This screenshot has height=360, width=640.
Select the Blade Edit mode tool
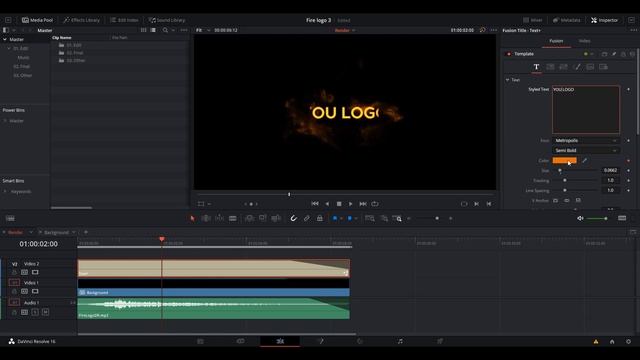[x=233, y=218]
